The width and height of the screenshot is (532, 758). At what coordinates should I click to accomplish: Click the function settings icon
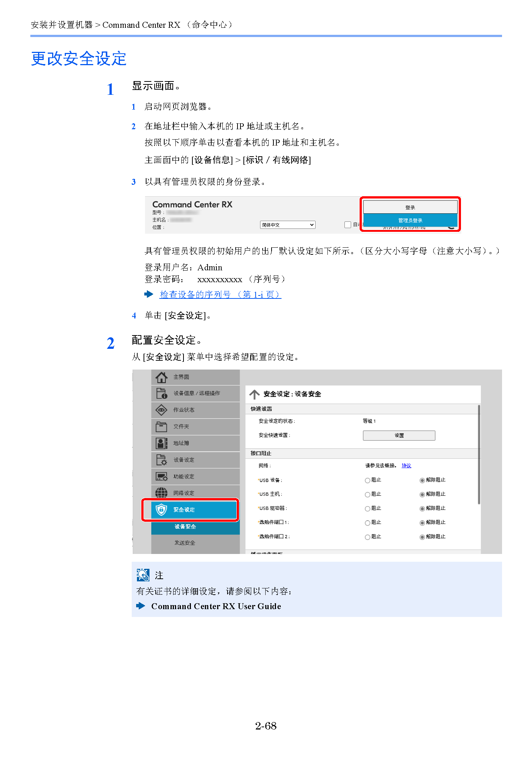pyautogui.click(x=161, y=477)
